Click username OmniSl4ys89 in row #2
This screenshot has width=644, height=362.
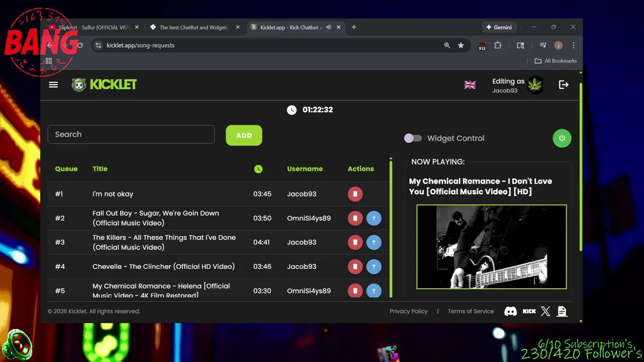coord(309,218)
